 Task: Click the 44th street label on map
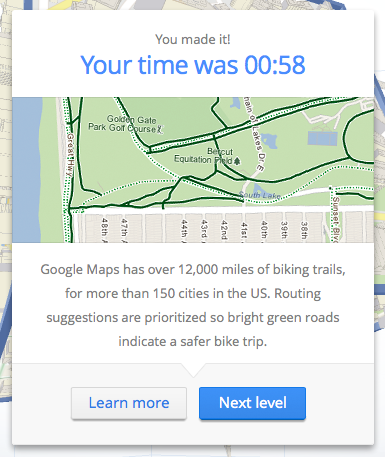pos(184,231)
